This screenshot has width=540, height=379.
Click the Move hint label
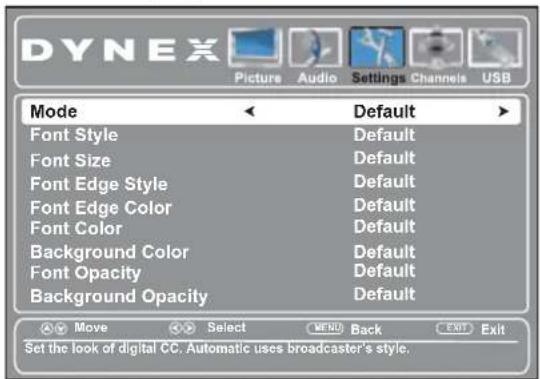[x=91, y=327]
